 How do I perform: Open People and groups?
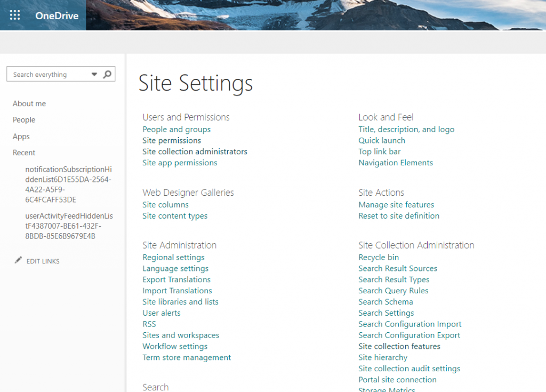tap(176, 129)
